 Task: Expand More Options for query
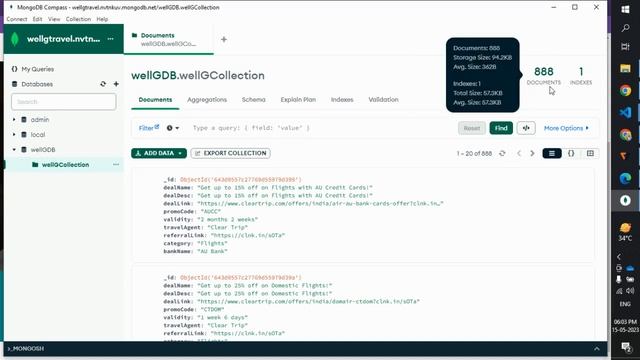(x=566, y=128)
